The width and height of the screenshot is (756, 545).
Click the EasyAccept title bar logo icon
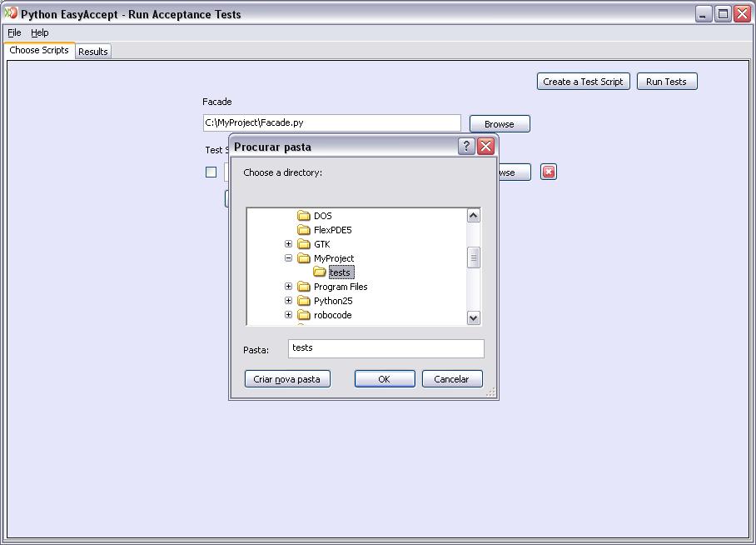[x=12, y=13]
